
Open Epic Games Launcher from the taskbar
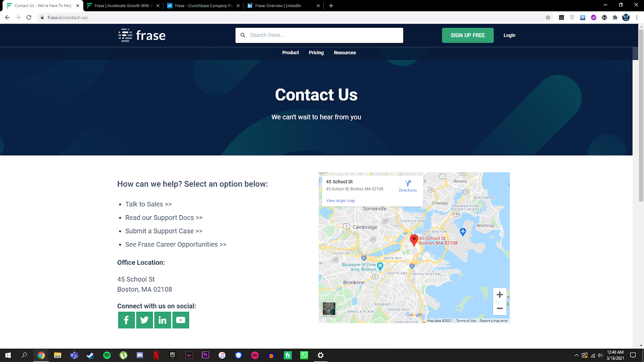(x=173, y=355)
